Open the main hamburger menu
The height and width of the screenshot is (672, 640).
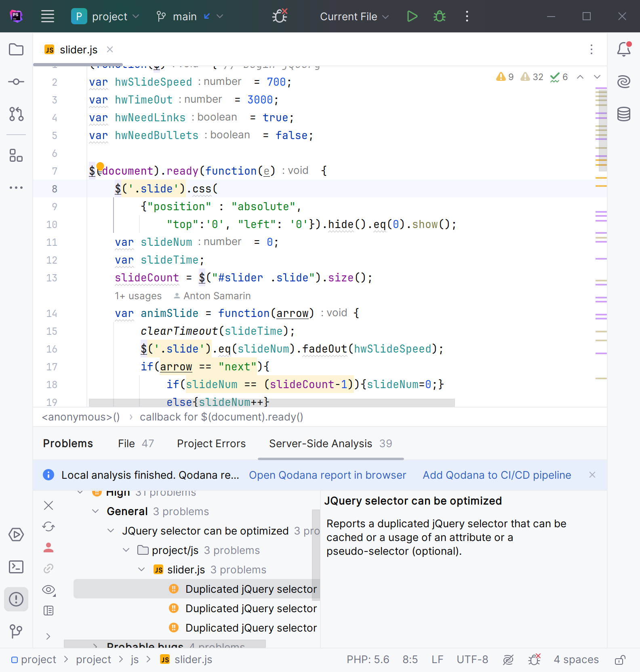click(48, 17)
